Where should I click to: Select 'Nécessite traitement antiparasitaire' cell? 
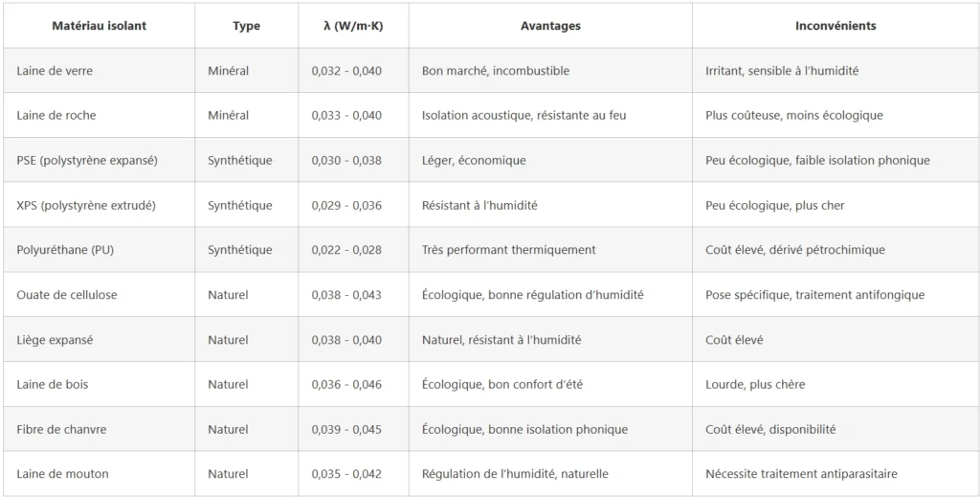tap(801, 474)
